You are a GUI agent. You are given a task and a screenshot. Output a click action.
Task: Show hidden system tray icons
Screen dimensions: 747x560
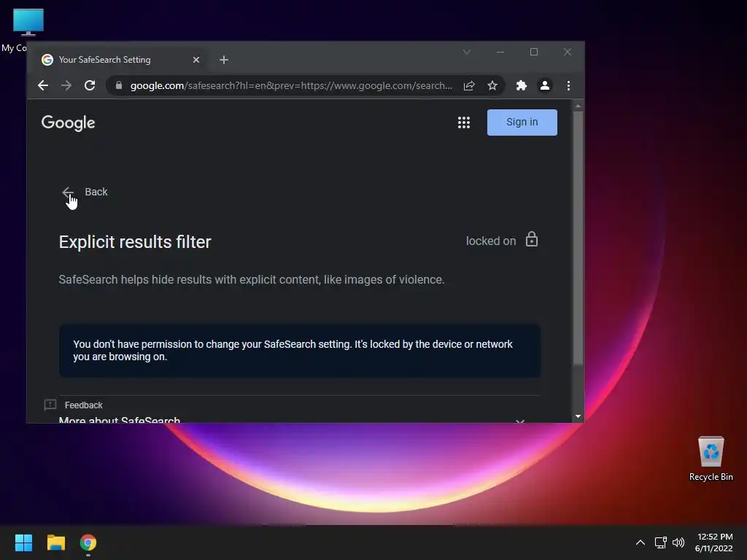[x=640, y=542]
